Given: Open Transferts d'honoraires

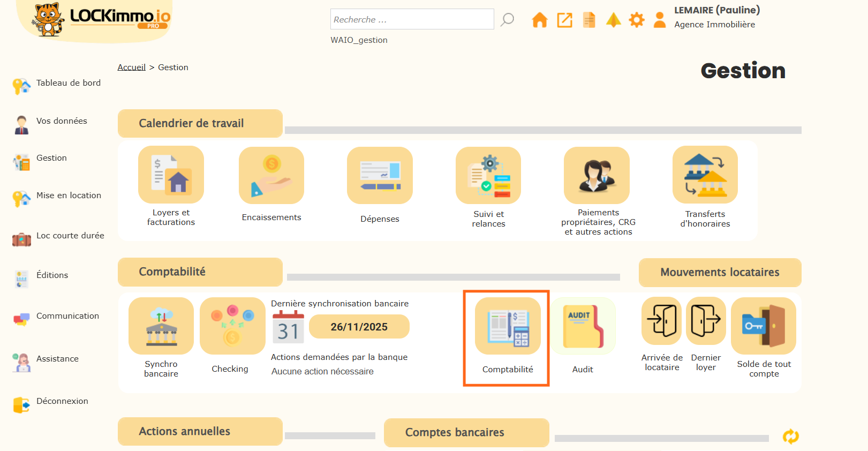Looking at the screenshot, I should (x=705, y=176).
